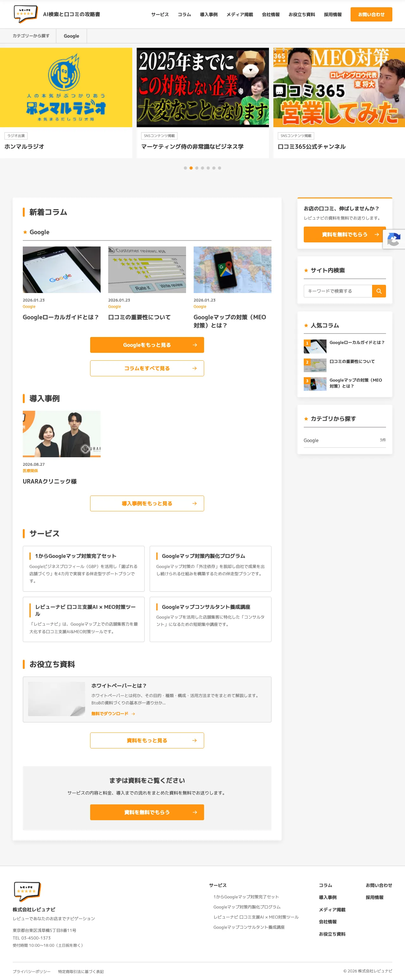Viewport: 405px width, 980px height.
Task: Open the Googleマップ対策内製化プログラム service card
Action: coord(210,569)
